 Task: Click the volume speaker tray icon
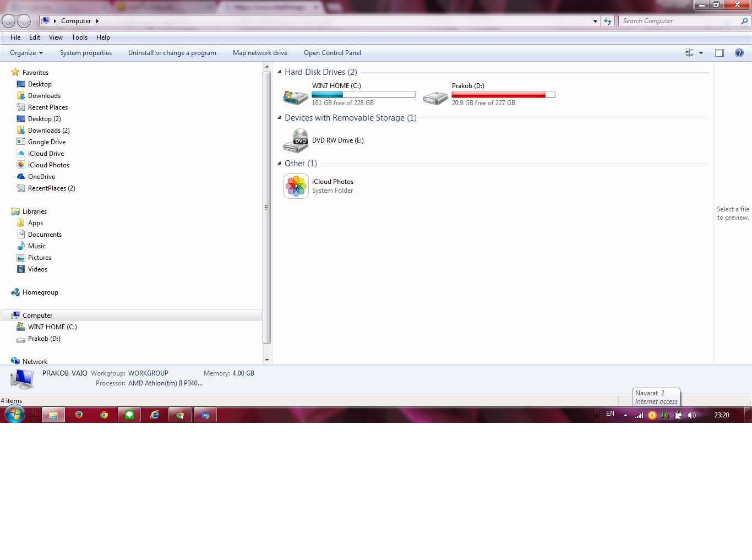692,415
